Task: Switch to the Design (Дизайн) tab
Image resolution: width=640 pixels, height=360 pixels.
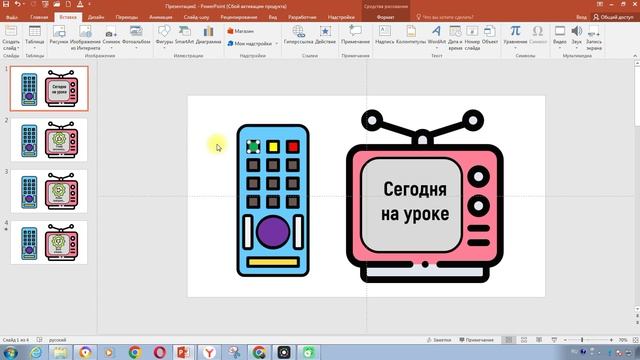Action: pos(96,17)
